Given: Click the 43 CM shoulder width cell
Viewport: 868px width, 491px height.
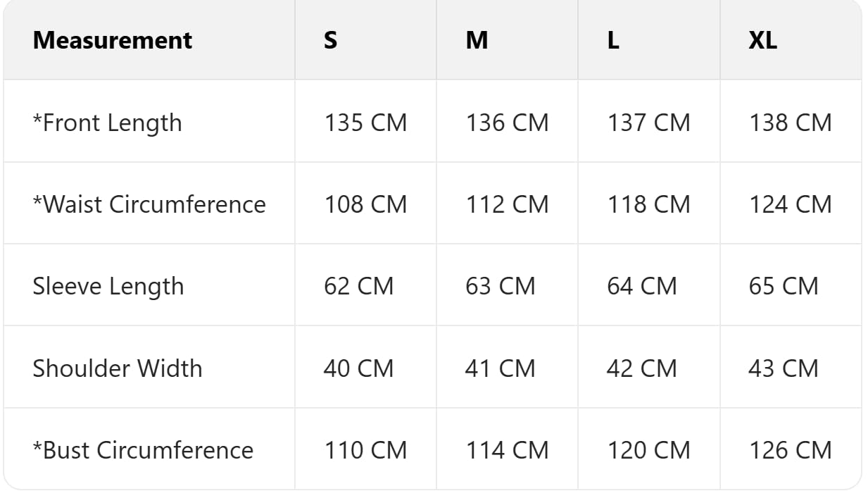Looking at the screenshot, I should pyautogui.click(x=784, y=368).
